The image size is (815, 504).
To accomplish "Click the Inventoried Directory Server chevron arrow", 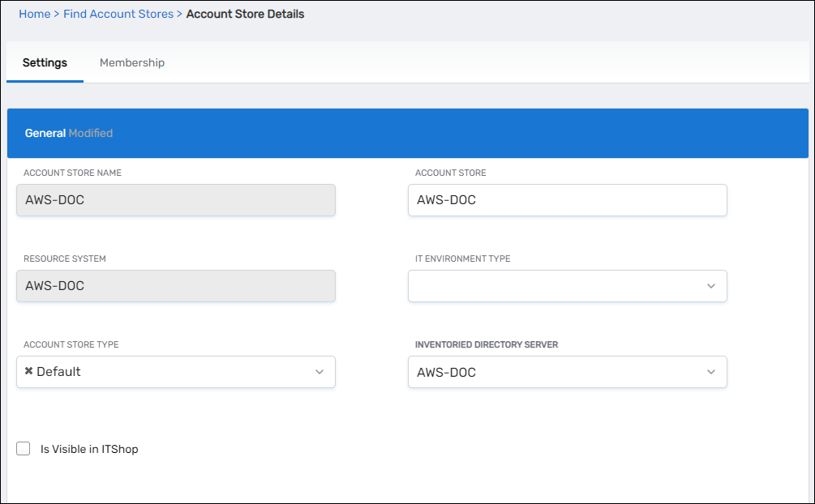I will click(710, 372).
